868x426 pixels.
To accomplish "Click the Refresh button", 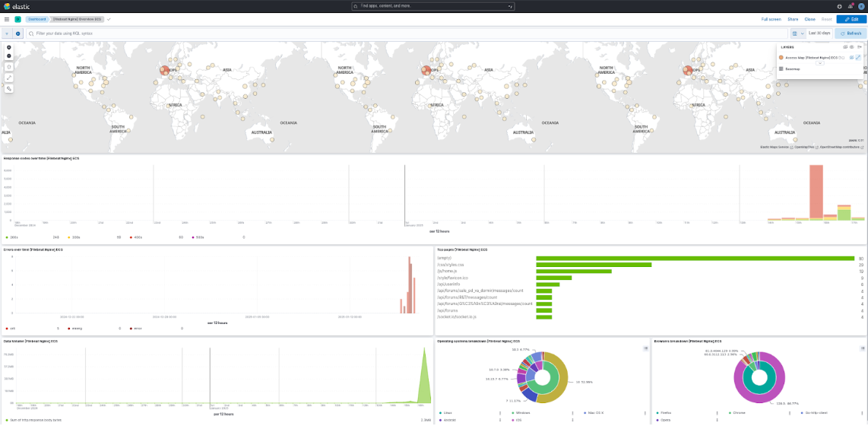I will (x=851, y=33).
